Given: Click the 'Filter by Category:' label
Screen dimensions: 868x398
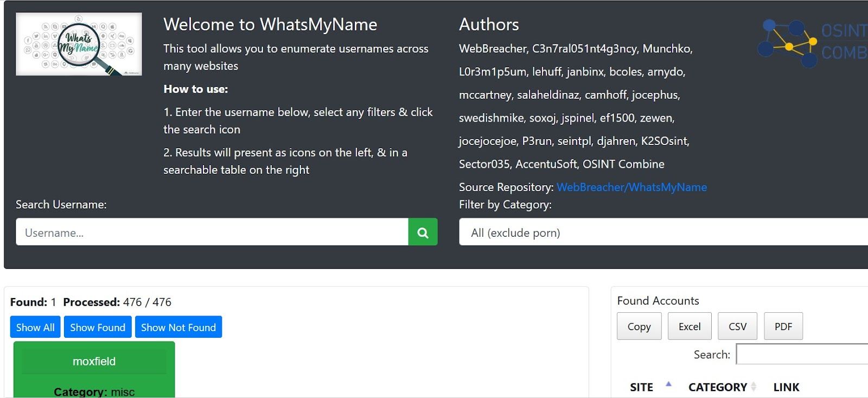Looking at the screenshot, I should 505,205.
